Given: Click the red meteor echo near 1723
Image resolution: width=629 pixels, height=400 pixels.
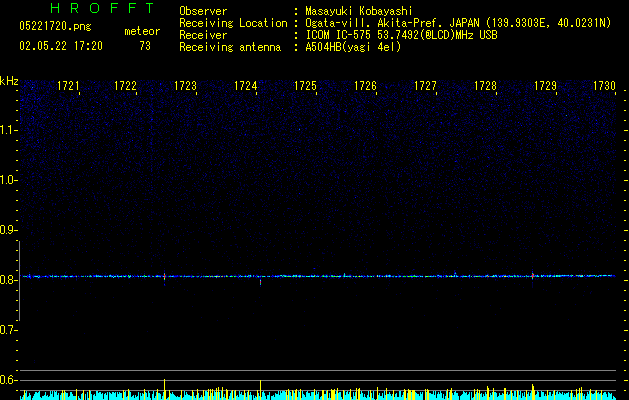Looking at the screenshot, I should point(164,276).
